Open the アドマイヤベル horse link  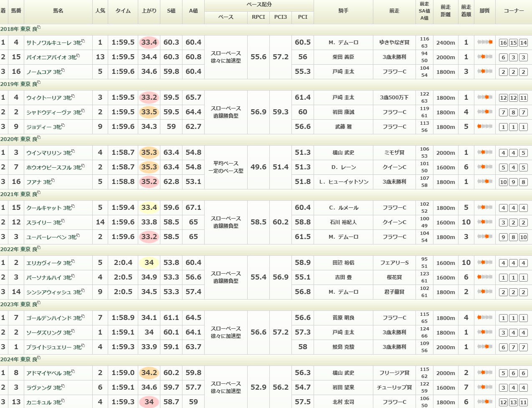click(x=44, y=373)
